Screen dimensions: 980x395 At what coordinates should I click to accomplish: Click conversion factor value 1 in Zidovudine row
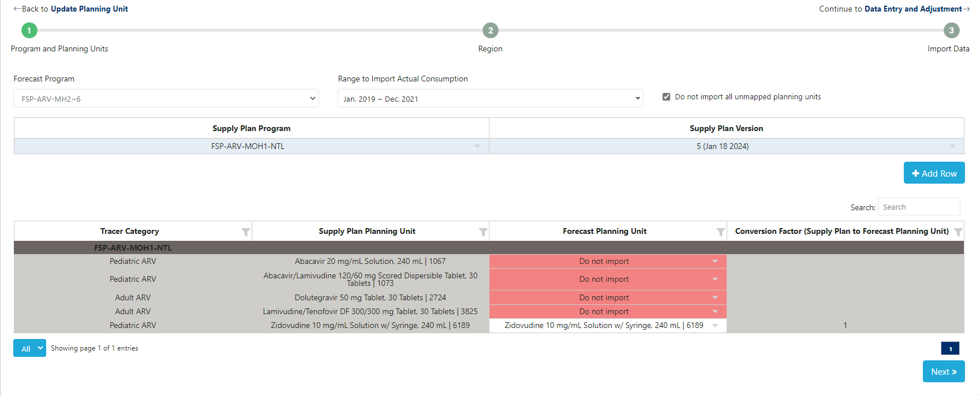[x=845, y=325]
